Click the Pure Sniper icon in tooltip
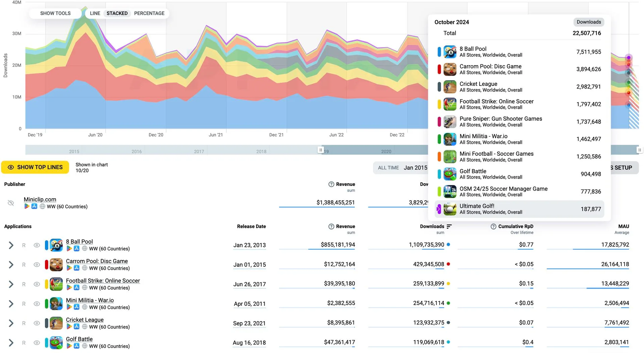644x353 pixels. (x=450, y=122)
